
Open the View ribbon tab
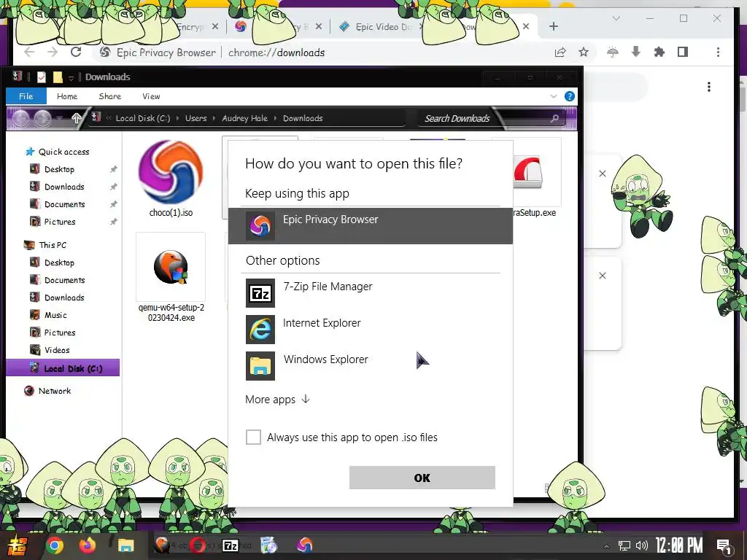[x=151, y=96]
